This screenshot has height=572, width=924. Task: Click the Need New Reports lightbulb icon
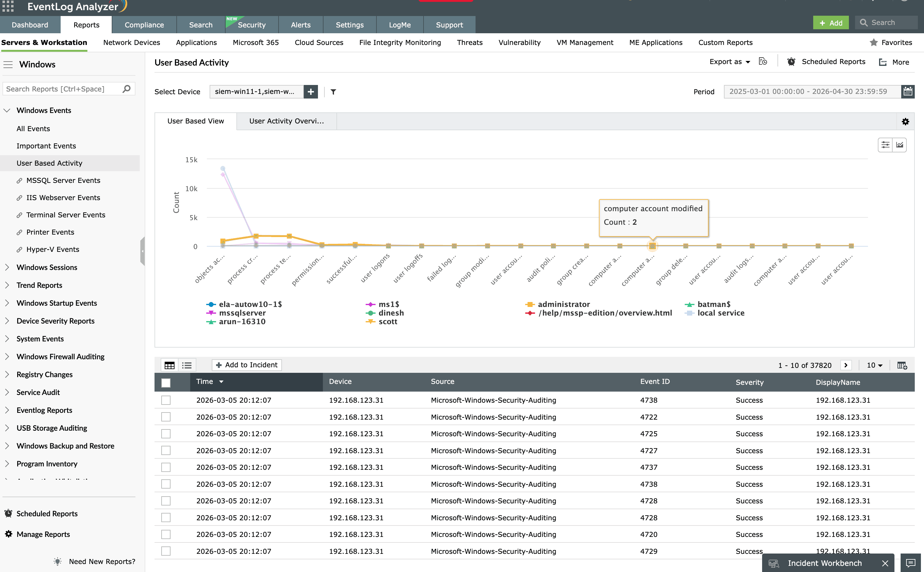point(58,562)
